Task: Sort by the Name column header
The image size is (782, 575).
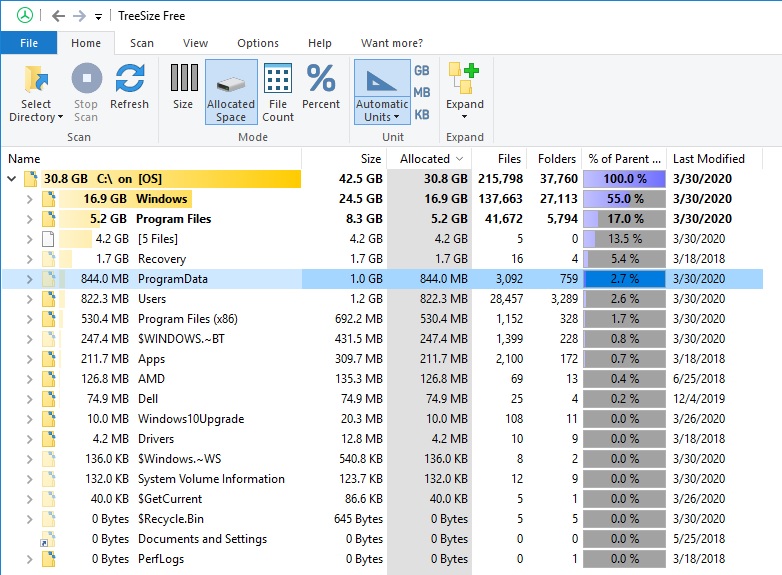Action: (151, 159)
